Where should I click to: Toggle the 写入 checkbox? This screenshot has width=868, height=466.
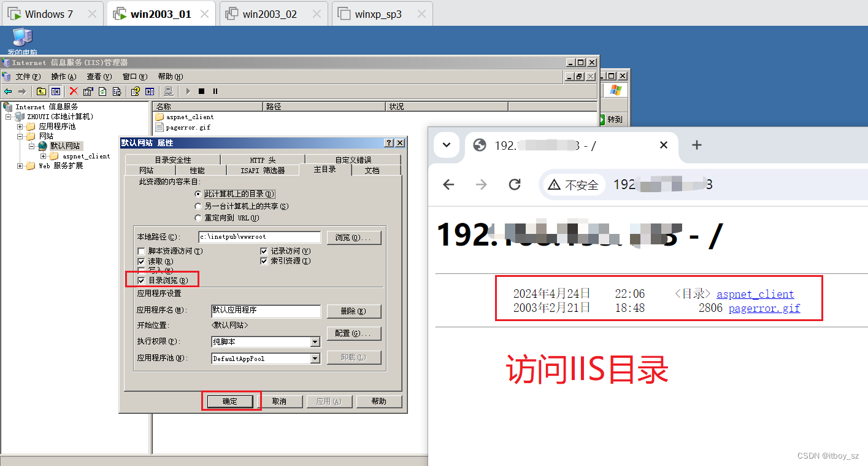click(142, 270)
